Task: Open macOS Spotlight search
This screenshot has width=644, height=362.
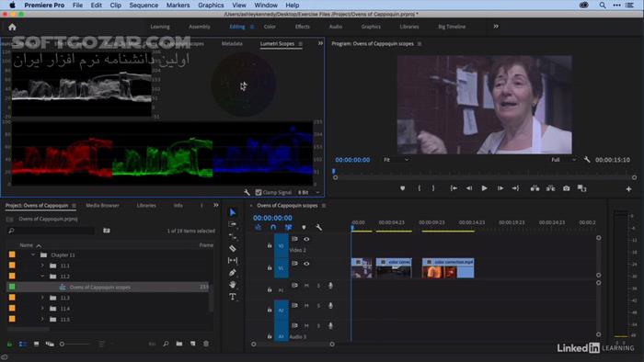Action: (602, 5)
